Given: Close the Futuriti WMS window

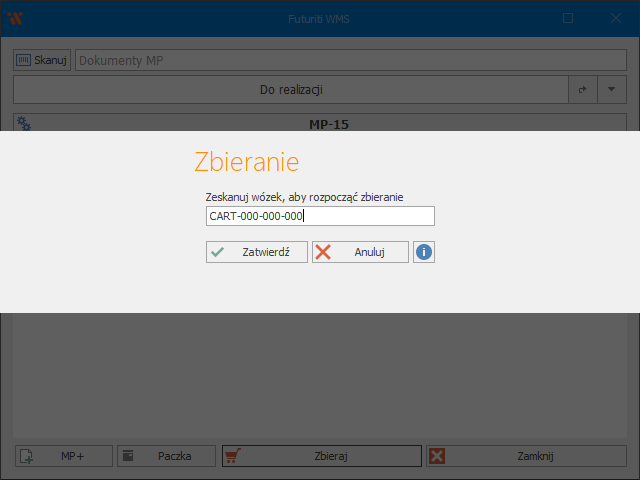Looking at the screenshot, I should [616, 18].
